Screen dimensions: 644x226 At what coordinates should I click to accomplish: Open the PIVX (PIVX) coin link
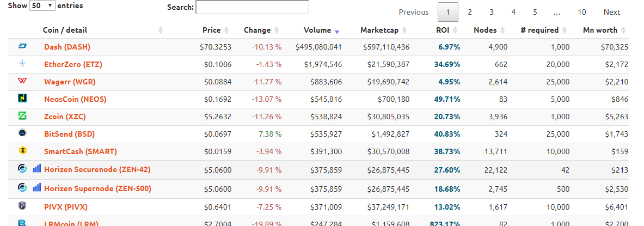click(x=66, y=207)
